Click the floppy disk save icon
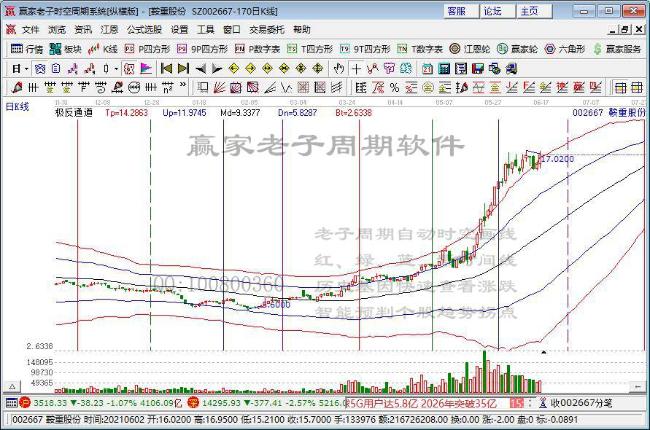 478,68
